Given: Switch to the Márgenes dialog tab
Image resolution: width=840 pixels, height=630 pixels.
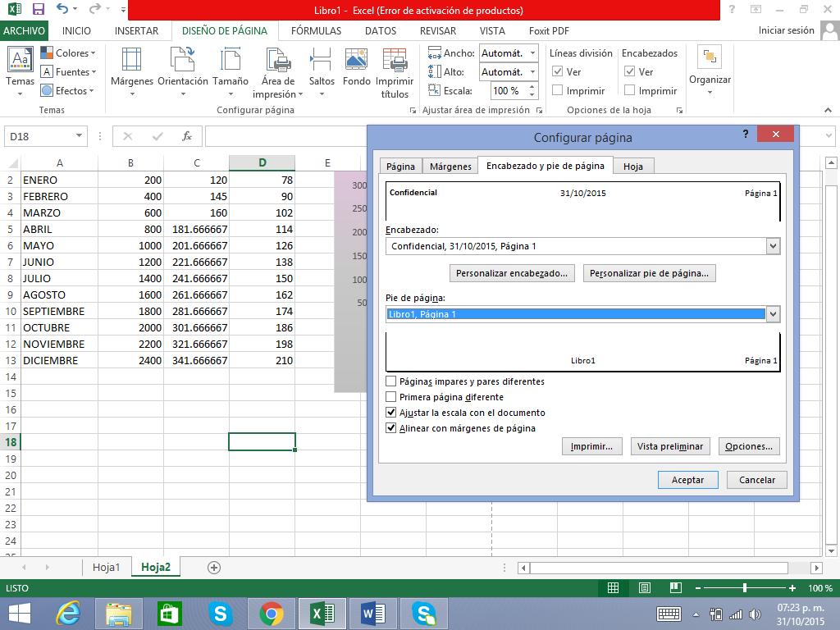Looking at the screenshot, I should (x=450, y=167).
